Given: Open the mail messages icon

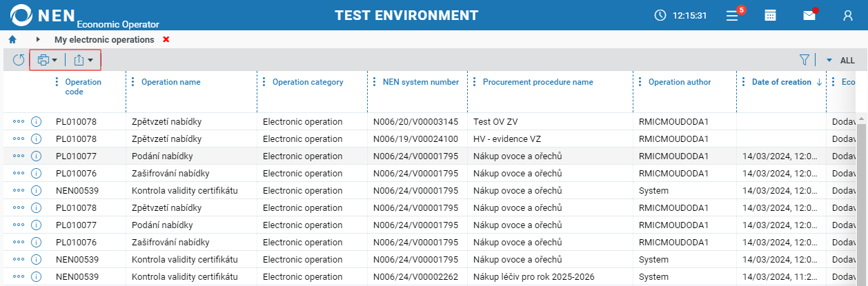Looking at the screenshot, I should (x=809, y=15).
